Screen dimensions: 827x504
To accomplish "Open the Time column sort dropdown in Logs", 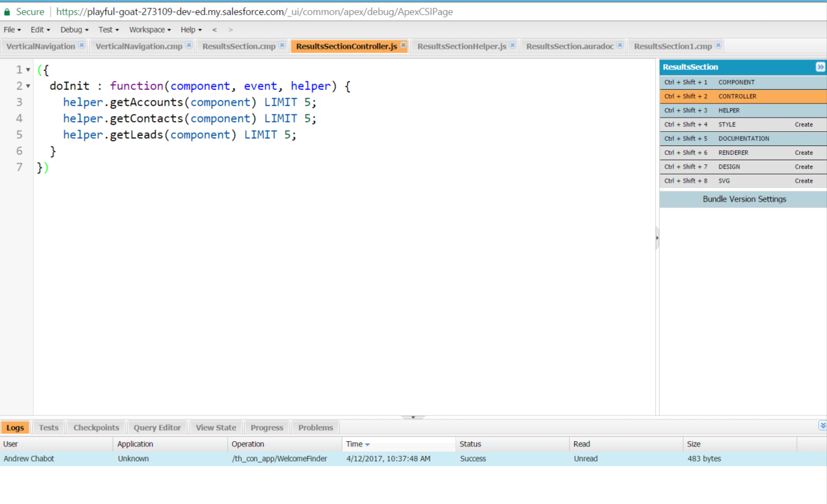I will [368, 444].
